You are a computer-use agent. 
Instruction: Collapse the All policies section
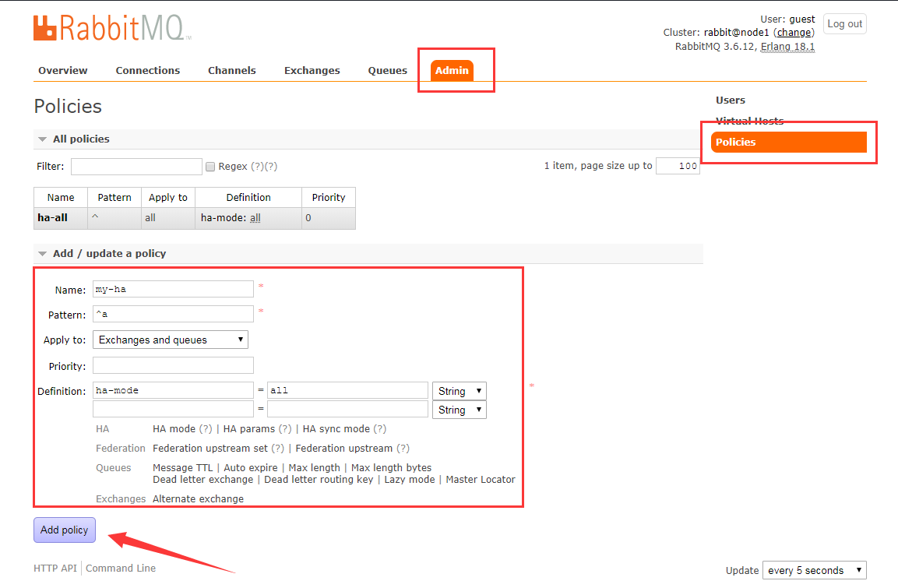(x=81, y=139)
